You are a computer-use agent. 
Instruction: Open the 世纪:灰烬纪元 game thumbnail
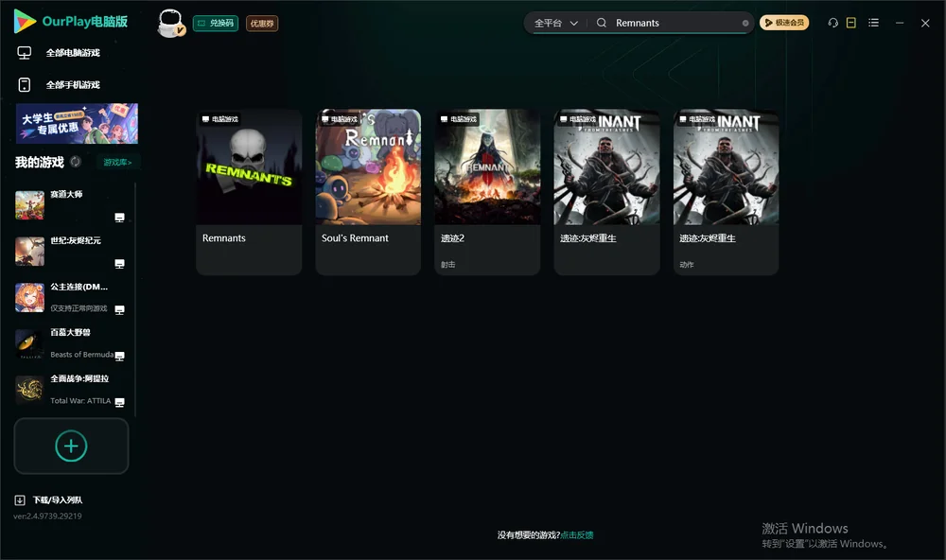pos(29,251)
